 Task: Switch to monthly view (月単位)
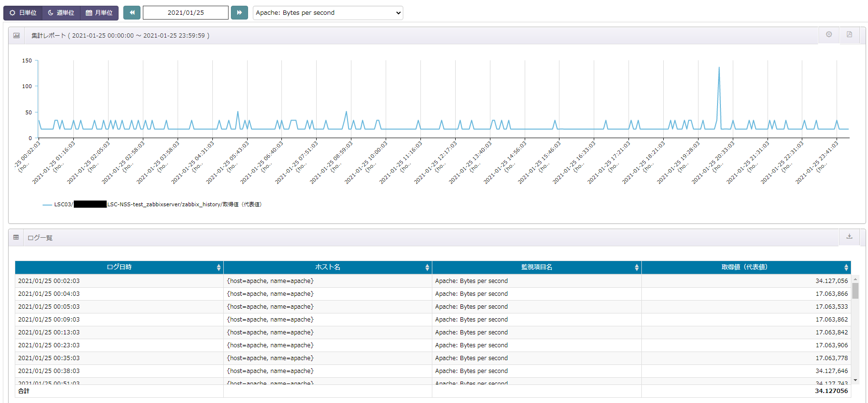(x=99, y=13)
